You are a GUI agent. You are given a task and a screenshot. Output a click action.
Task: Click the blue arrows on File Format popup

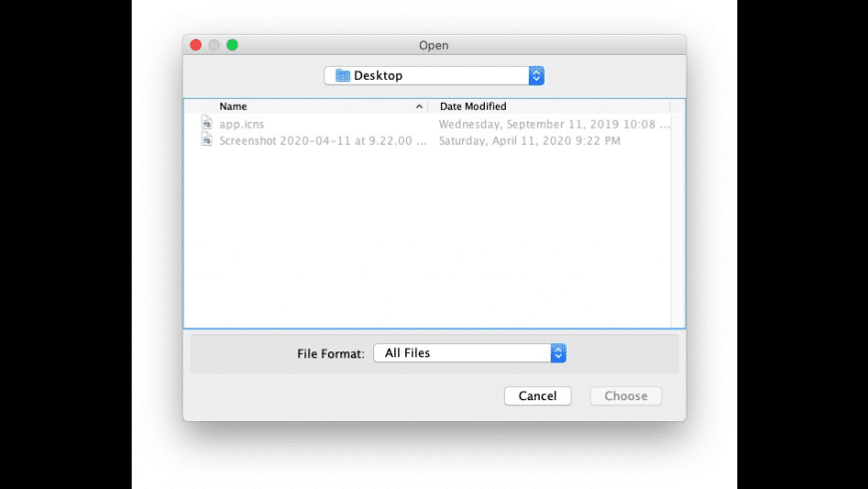click(558, 352)
